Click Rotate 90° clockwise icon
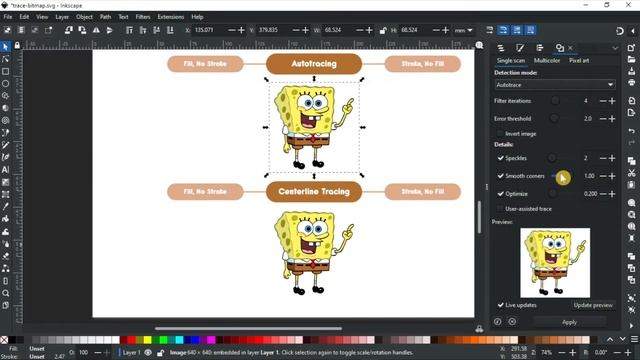Image resolution: width=640 pixels, height=360 pixels. point(82,30)
